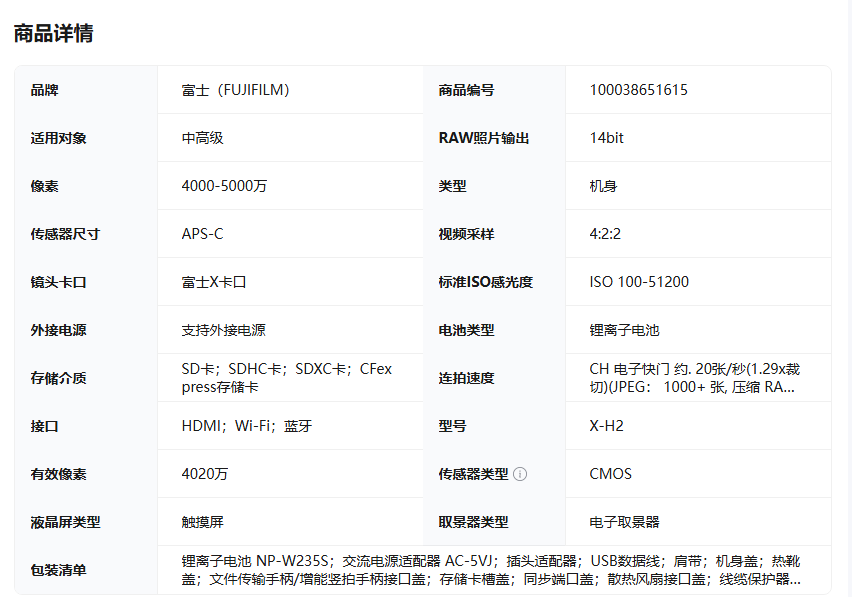Click the 富士X卡口 value
852x597 pixels.
point(214,282)
